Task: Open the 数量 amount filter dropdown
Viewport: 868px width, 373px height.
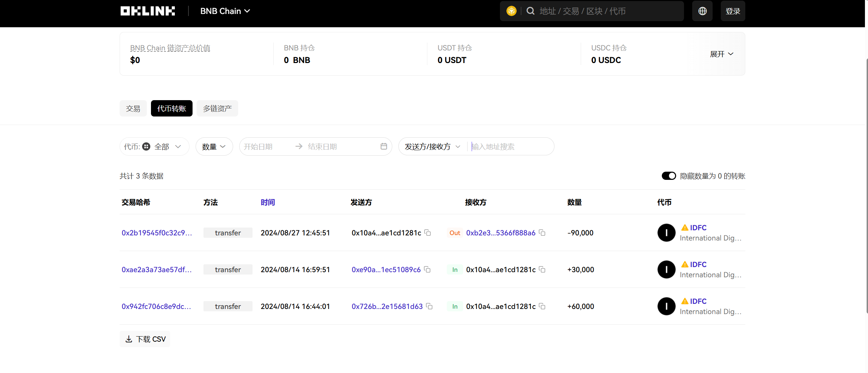Action: click(214, 147)
